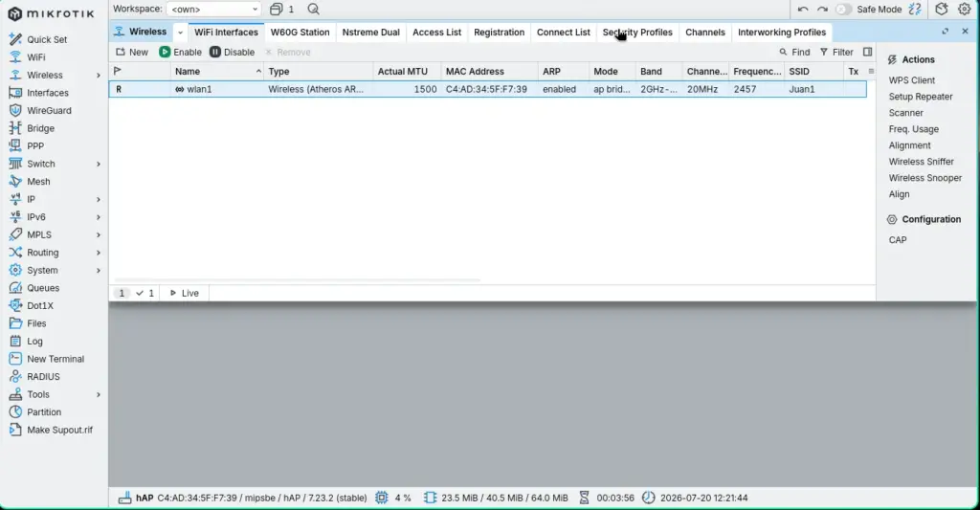Switch to the Security Profiles tab
Screen dimensions: 980x510
[636, 33]
